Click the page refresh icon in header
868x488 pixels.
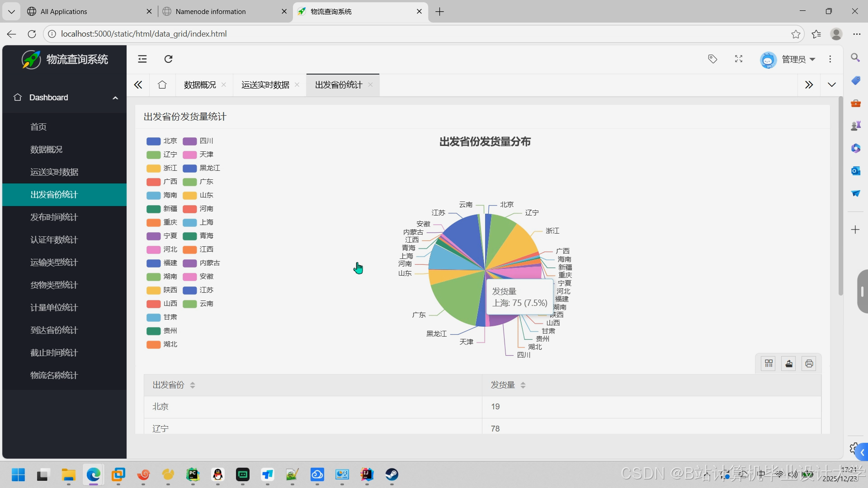tap(169, 59)
